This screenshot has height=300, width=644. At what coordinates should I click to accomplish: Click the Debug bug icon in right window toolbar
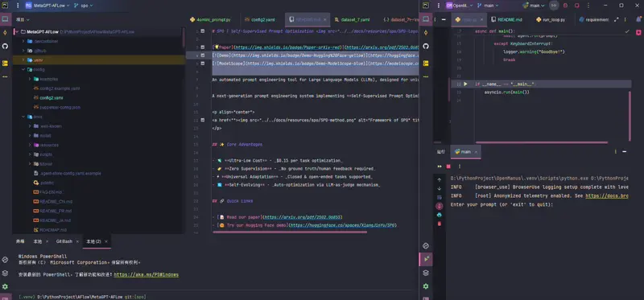[565, 6]
